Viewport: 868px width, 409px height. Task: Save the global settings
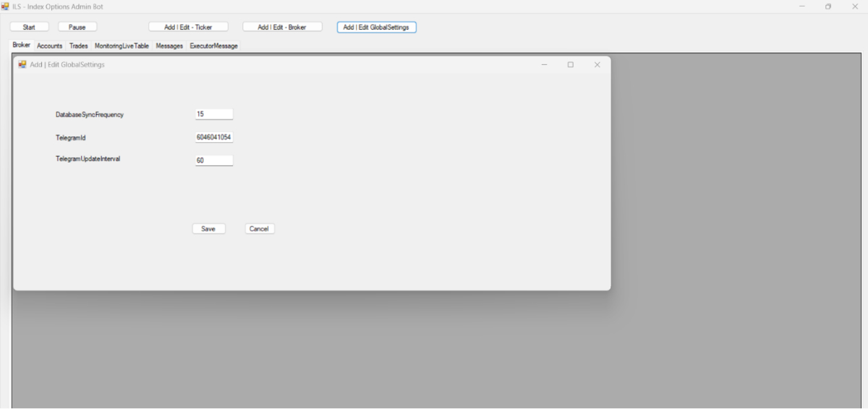coord(208,228)
